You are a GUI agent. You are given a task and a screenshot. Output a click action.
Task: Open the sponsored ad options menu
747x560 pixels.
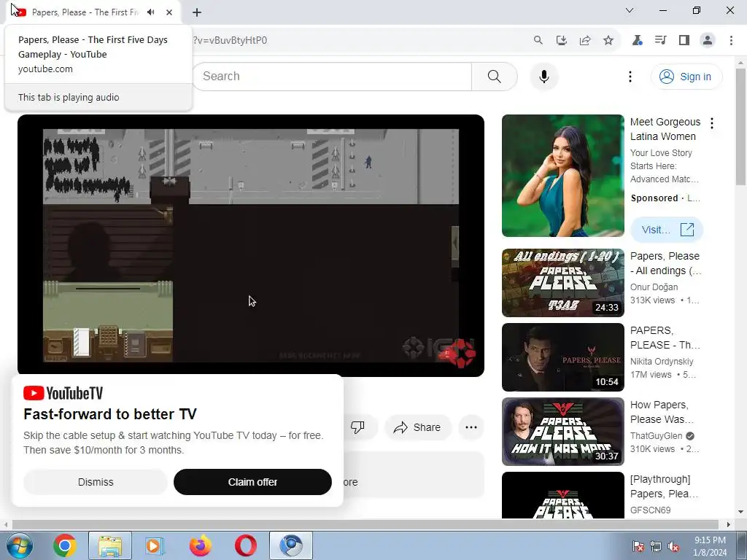coord(712,123)
